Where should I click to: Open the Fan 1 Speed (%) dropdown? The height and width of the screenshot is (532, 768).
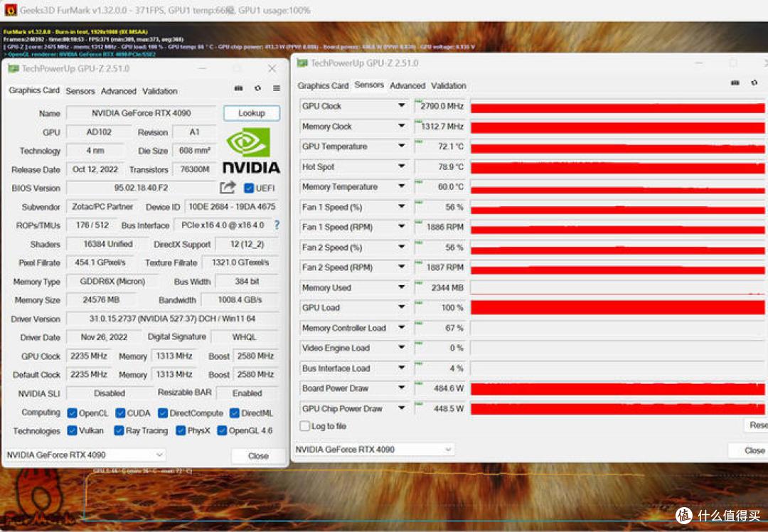[401, 207]
